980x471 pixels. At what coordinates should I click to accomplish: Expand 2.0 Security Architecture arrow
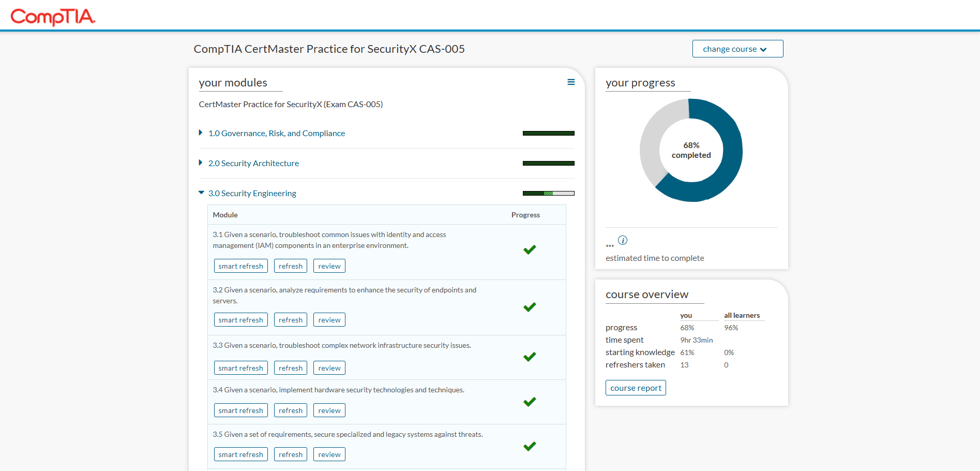point(201,163)
